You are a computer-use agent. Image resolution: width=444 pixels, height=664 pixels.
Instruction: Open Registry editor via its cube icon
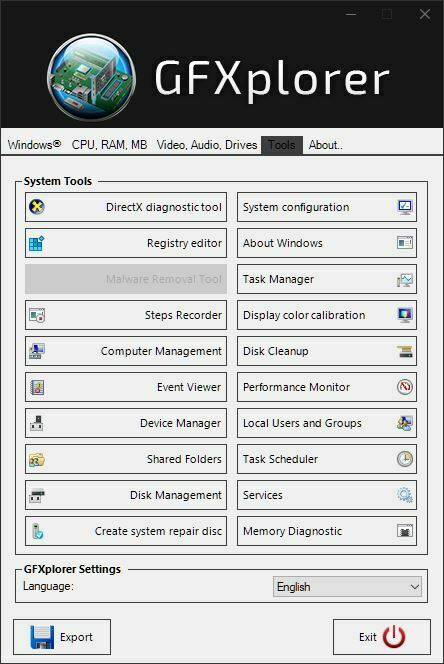point(36,243)
